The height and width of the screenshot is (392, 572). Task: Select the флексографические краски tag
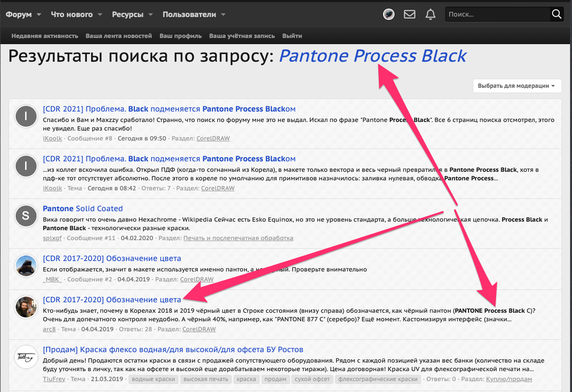378,379
